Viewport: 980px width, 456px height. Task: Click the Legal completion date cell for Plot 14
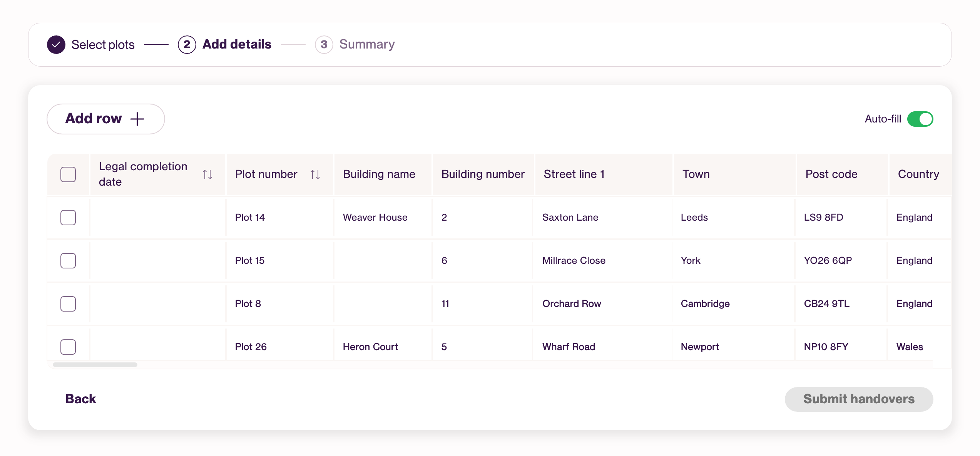point(157,218)
